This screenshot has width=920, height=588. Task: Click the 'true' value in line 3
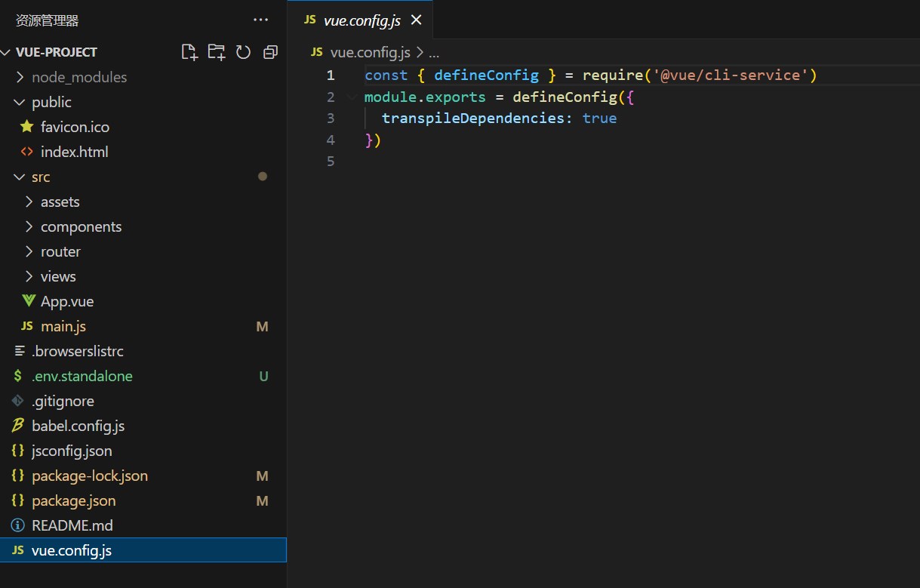tap(600, 119)
